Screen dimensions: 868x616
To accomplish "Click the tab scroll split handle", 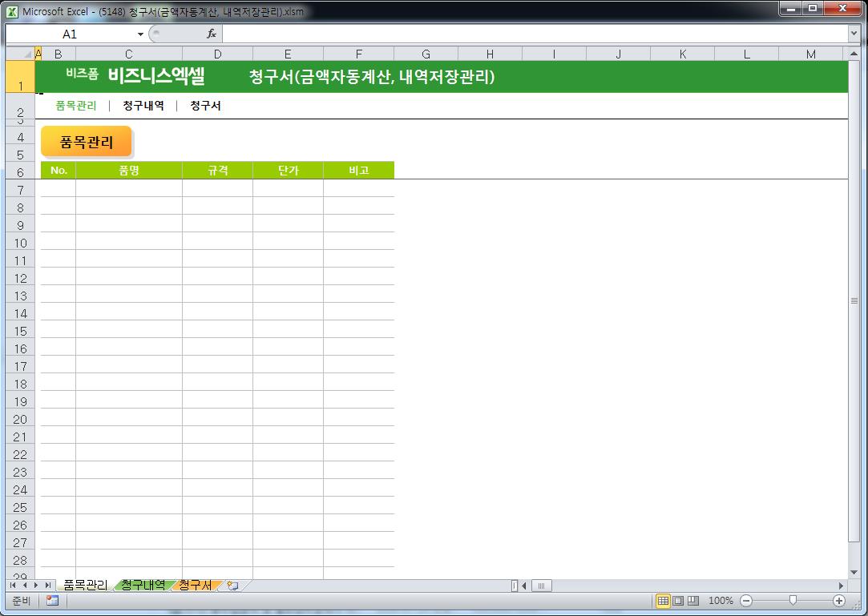I will [515, 586].
